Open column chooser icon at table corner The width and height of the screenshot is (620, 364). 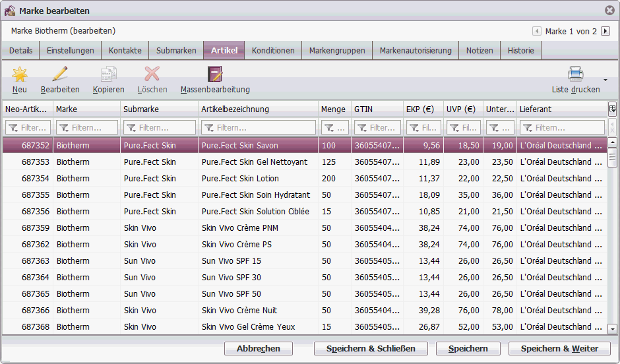[612, 109]
